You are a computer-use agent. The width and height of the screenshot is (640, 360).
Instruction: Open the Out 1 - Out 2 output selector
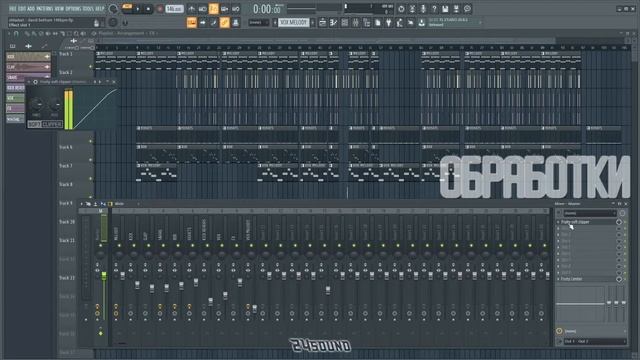tap(594, 341)
